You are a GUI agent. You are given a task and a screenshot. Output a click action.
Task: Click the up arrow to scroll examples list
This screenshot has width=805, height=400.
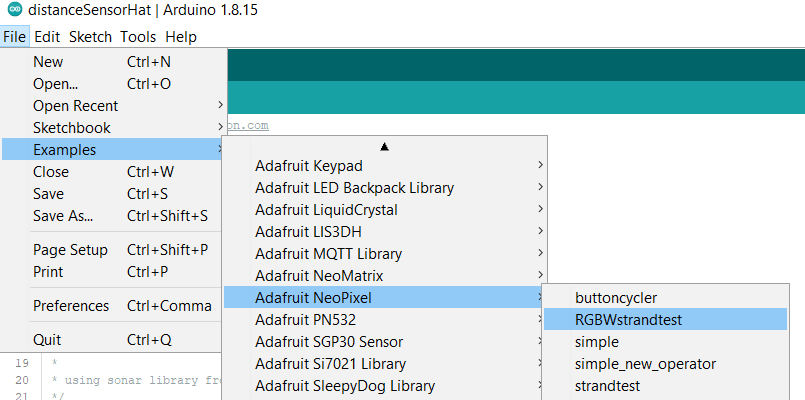tap(385, 147)
